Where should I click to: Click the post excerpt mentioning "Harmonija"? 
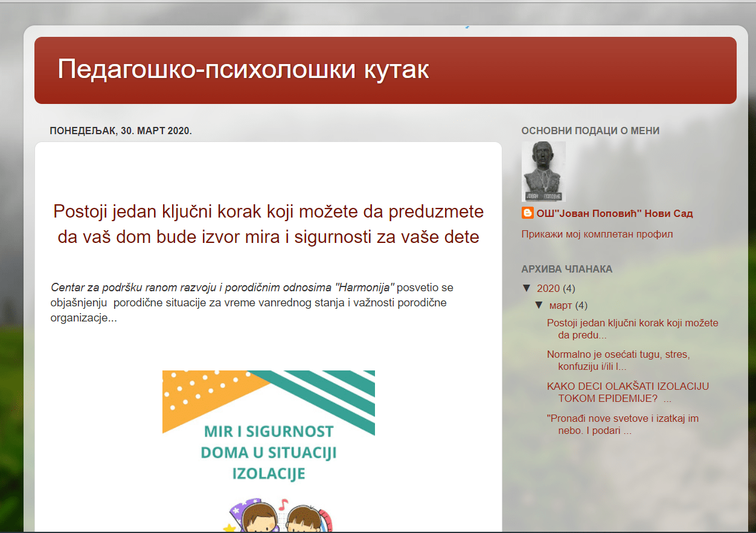252,302
